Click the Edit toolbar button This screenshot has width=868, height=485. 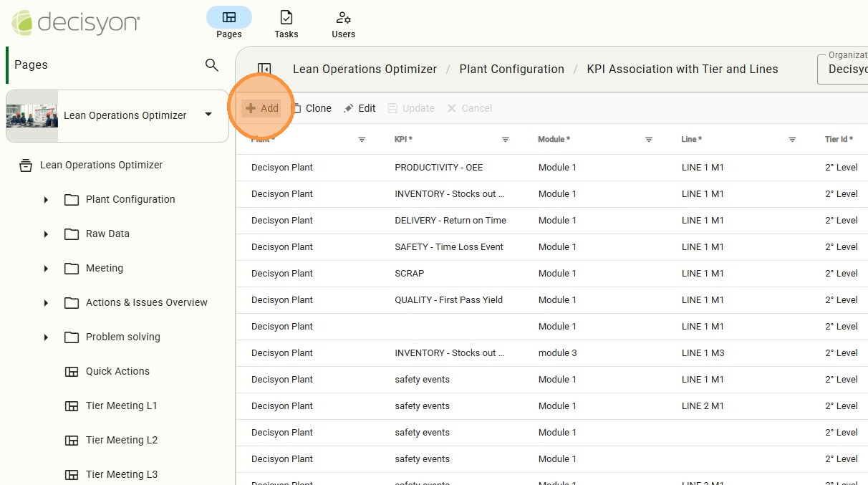pyautogui.click(x=360, y=108)
